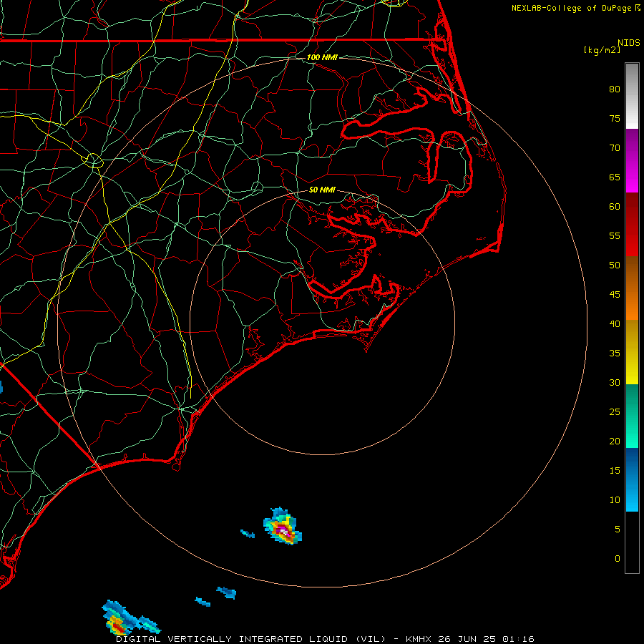The image size is (644, 644).
Task: Click the 45 value on the scale
Action: tap(615, 295)
